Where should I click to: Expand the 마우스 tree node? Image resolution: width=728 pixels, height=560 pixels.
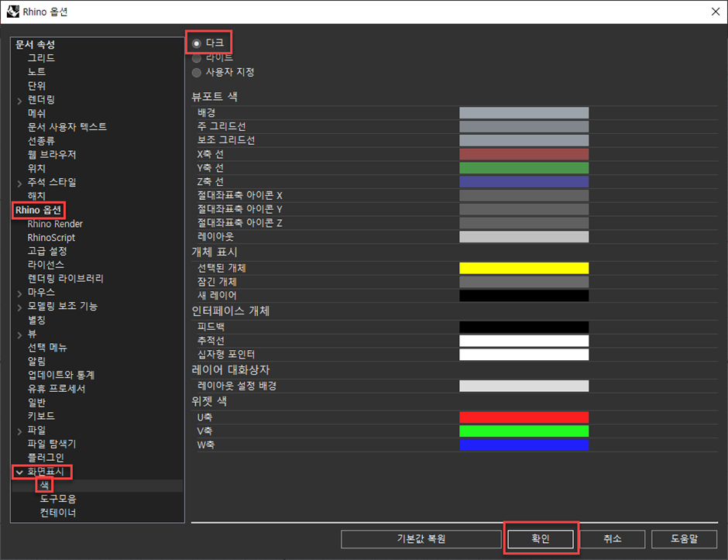(19, 293)
